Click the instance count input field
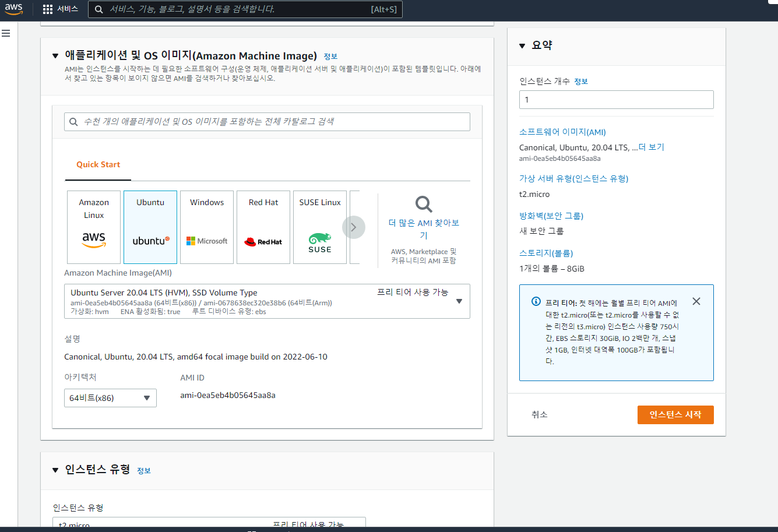 (x=616, y=99)
